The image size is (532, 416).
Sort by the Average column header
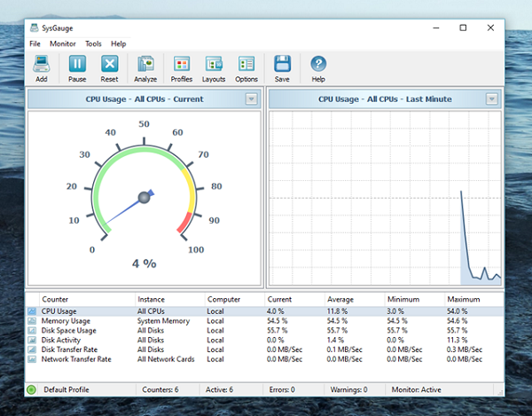(340, 299)
